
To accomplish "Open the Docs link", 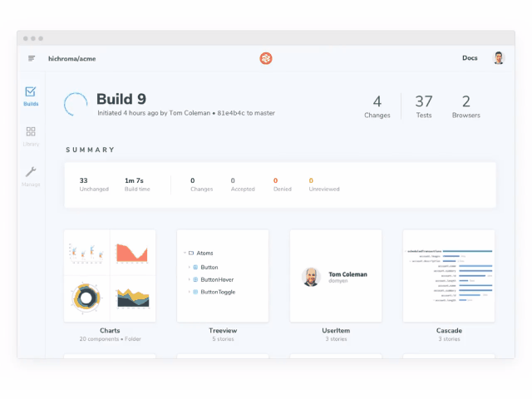I will (x=470, y=58).
